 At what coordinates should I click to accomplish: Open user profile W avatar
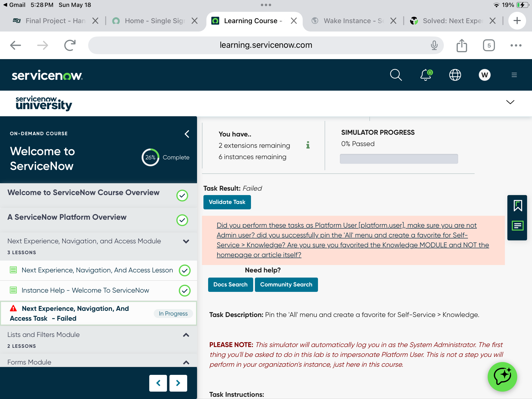click(x=485, y=75)
